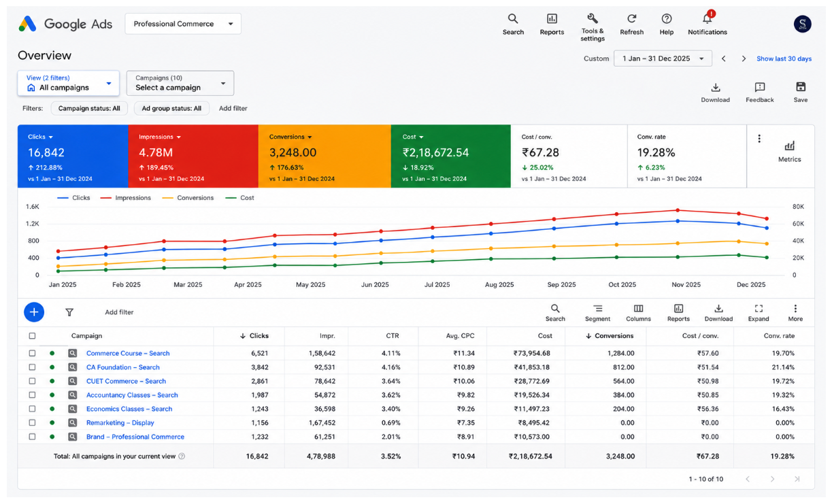Sort table by Avg. CPC column header
Screen dimensions: 832x504
(460, 335)
